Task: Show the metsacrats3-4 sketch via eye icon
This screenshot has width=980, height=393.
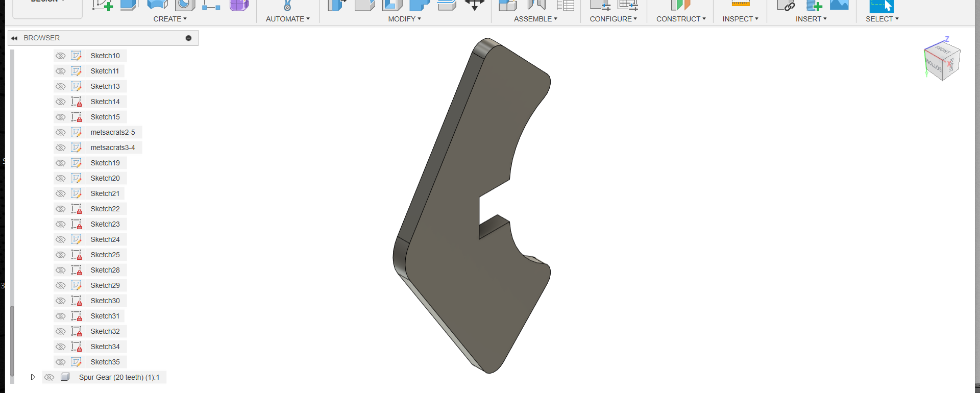Action: (60, 148)
